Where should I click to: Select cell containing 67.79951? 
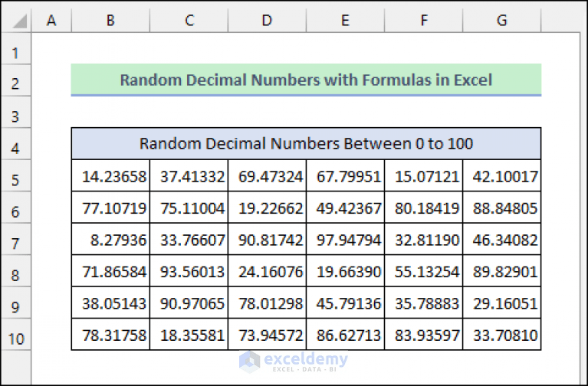tap(346, 175)
